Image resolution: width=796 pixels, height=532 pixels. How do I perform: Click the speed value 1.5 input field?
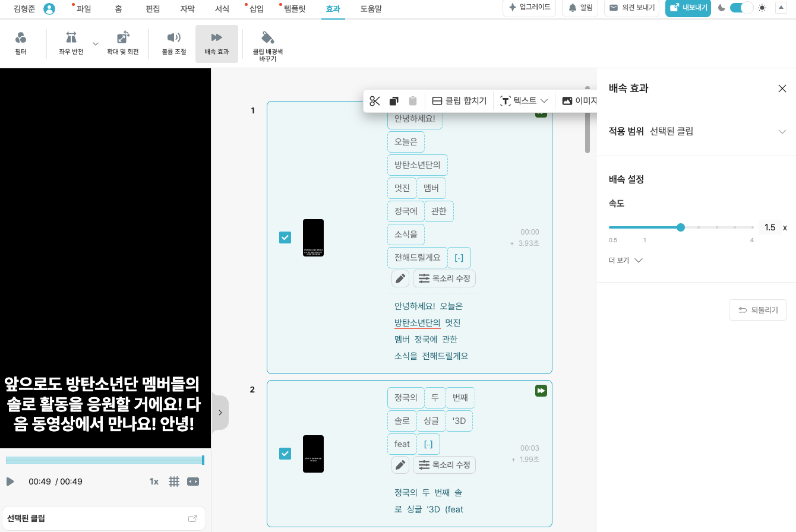coord(770,227)
